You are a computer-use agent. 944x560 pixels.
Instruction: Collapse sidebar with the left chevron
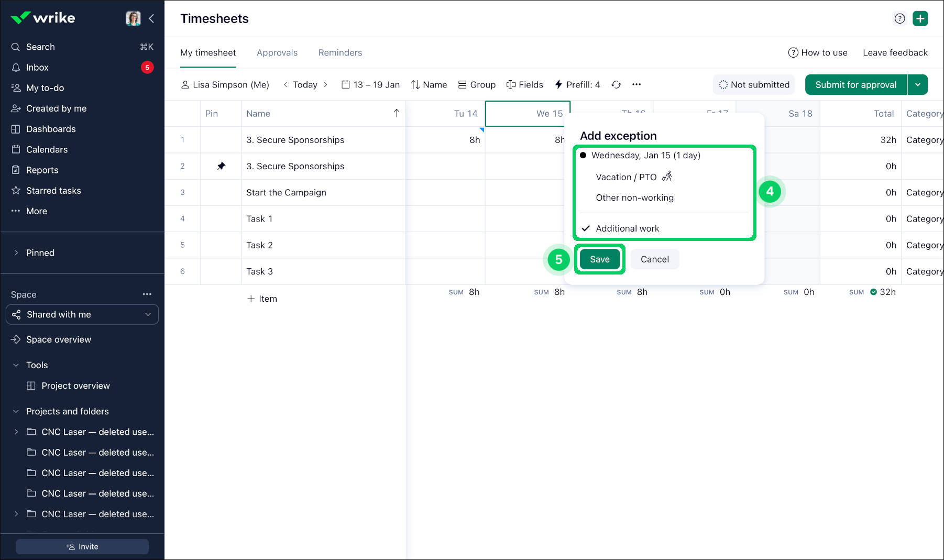(x=151, y=19)
